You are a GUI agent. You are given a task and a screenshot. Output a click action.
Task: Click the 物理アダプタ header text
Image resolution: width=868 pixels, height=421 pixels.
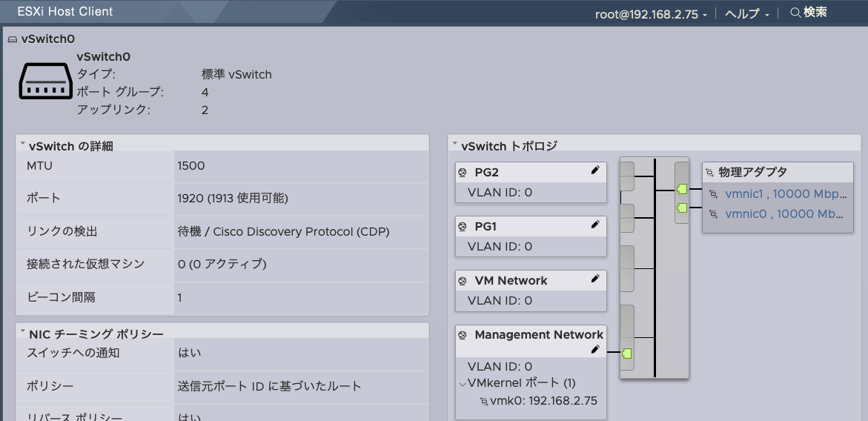tap(753, 172)
